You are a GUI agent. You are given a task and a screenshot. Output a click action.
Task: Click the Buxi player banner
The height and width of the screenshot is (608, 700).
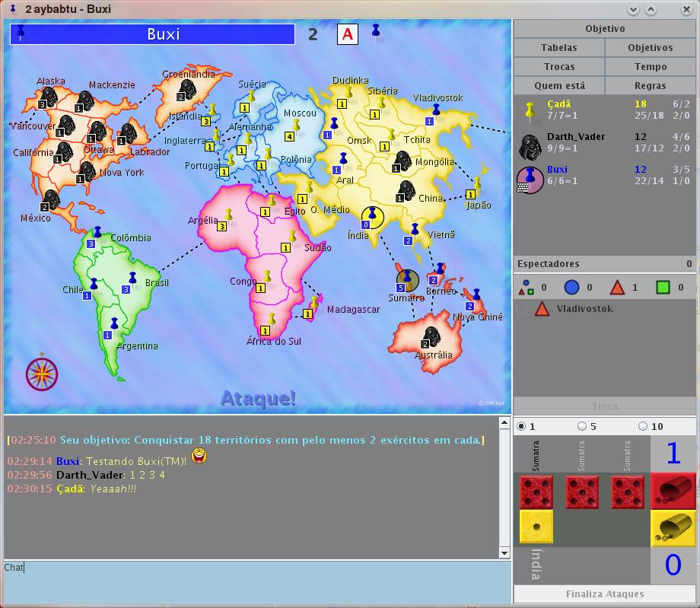(x=152, y=34)
